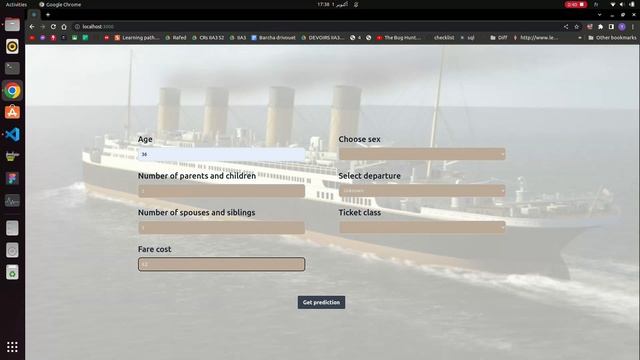This screenshot has height=360, width=640.
Task: Open Figma app from the dock
Action: (12, 178)
